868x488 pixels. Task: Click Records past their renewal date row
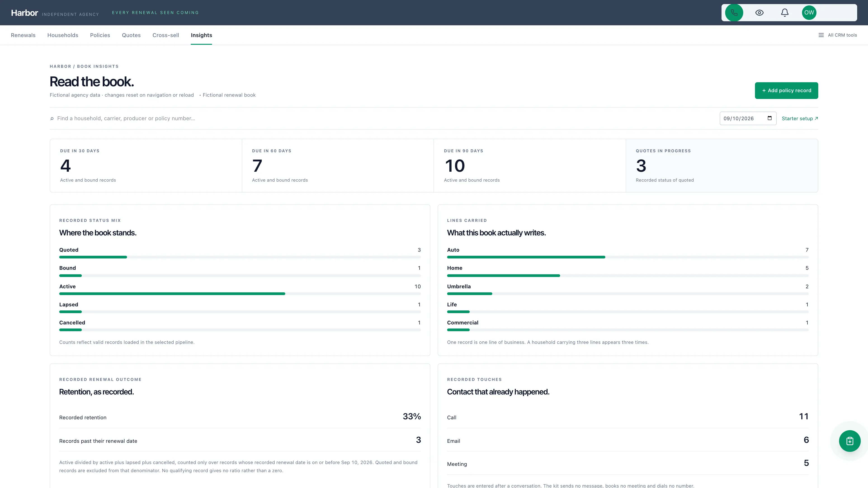pos(240,441)
